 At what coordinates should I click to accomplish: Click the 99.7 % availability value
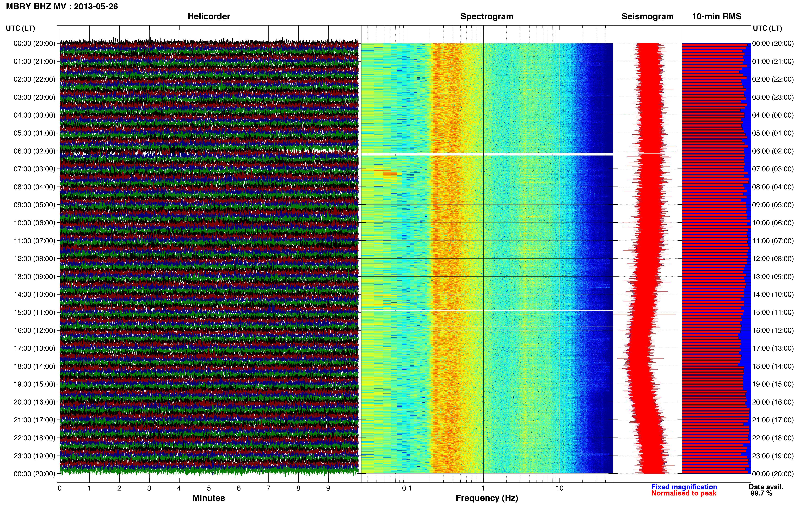pos(761,493)
